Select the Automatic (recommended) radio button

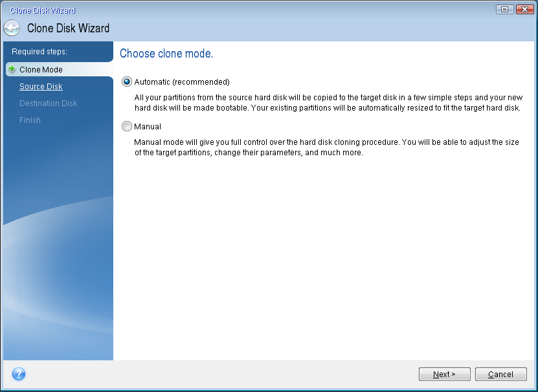pyautogui.click(x=126, y=82)
